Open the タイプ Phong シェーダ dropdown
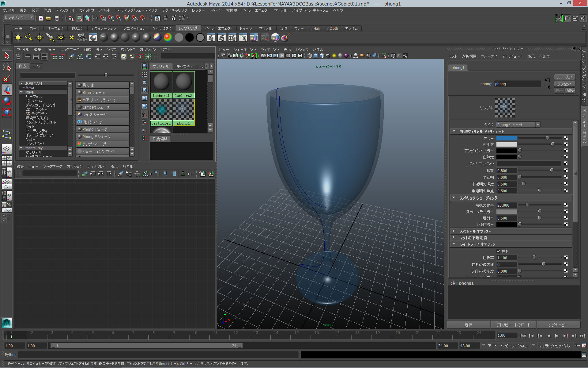 point(518,125)
